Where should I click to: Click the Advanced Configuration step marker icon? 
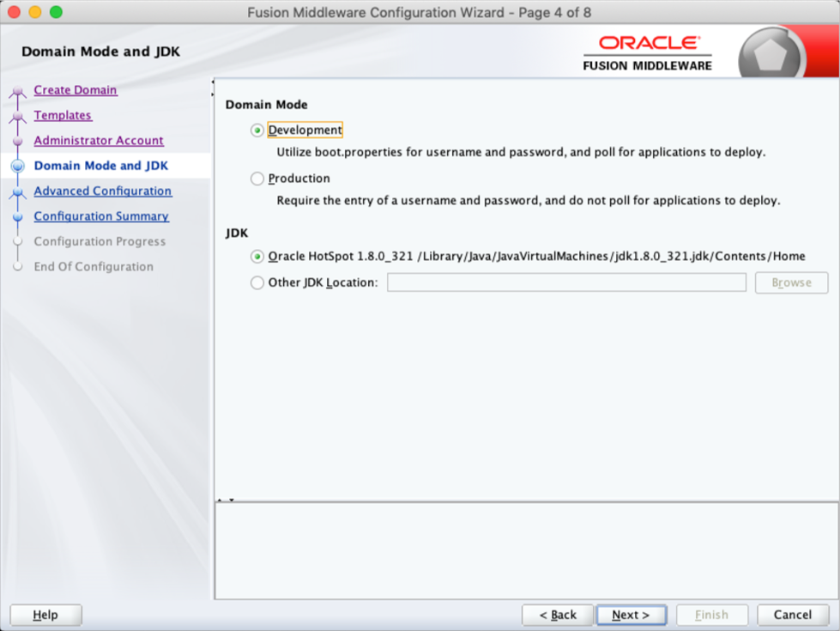pyautogui.click(x=18, y=192)
